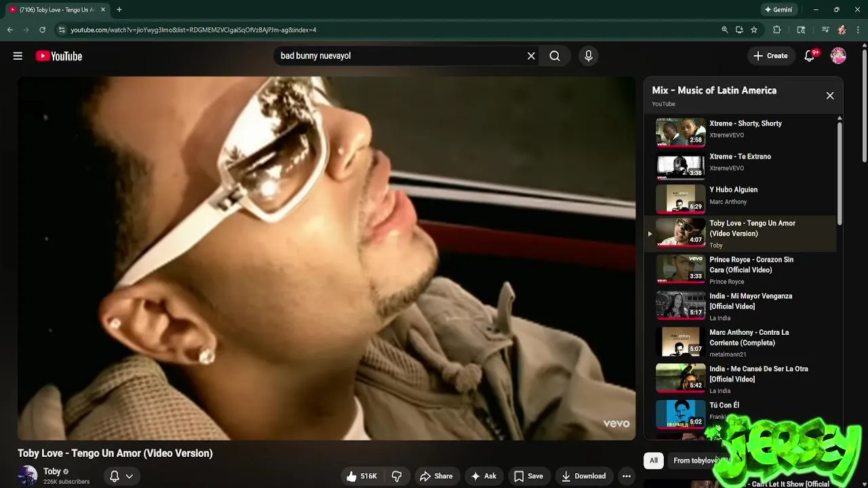Select Prince Royce - Corazon Sin Cara

tap(741, 270)
